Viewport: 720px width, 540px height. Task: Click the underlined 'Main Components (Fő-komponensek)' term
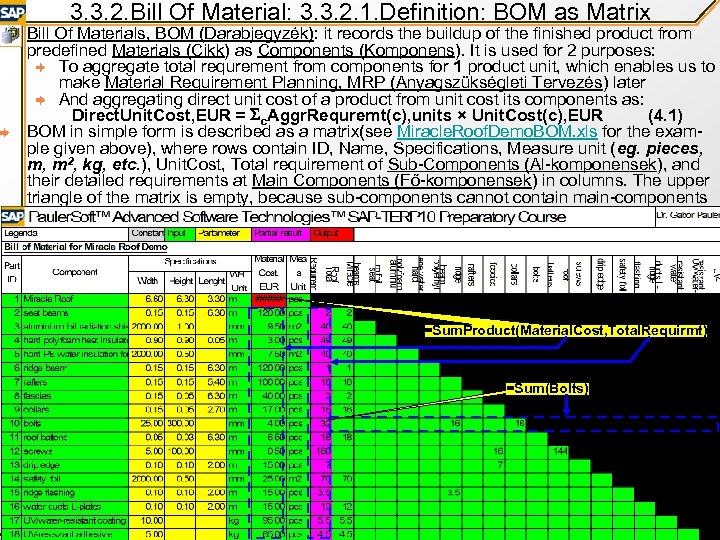tap(395, 181)
